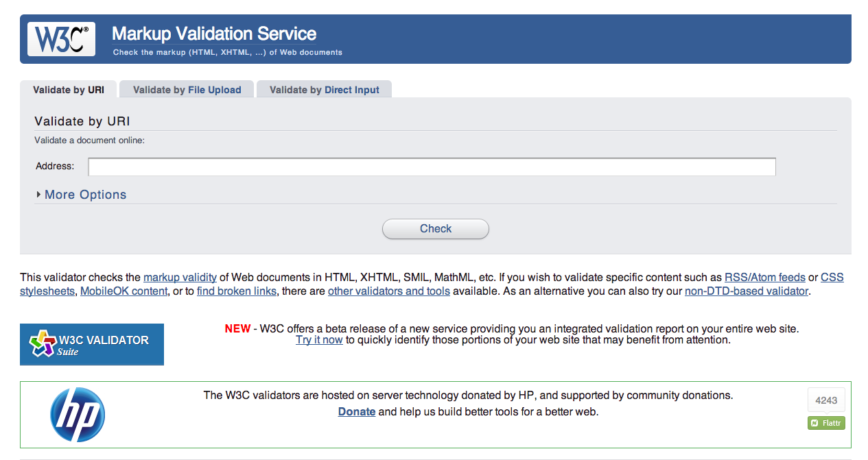Click the HP logo
868x460 pixels.
pyautogui.click(x=78, y=415)
